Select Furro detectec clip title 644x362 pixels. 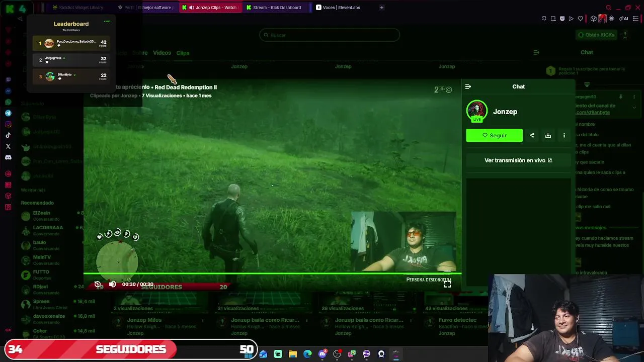(457, 320)
